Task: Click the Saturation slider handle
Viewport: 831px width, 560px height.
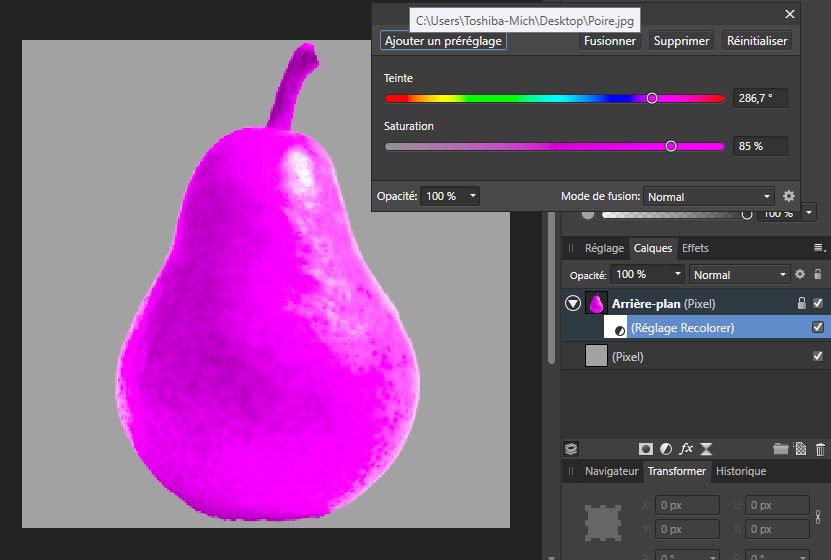Action: (671, 146)
